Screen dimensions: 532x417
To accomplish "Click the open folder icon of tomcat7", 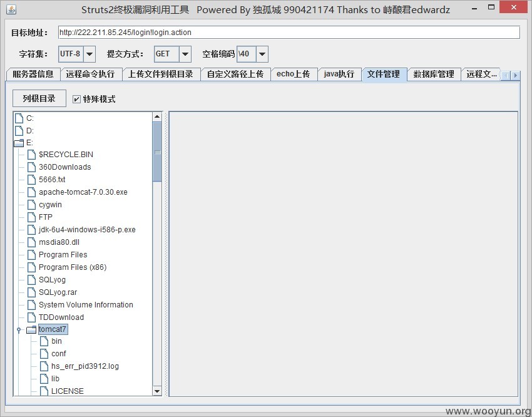I will (x=31, y=329).
